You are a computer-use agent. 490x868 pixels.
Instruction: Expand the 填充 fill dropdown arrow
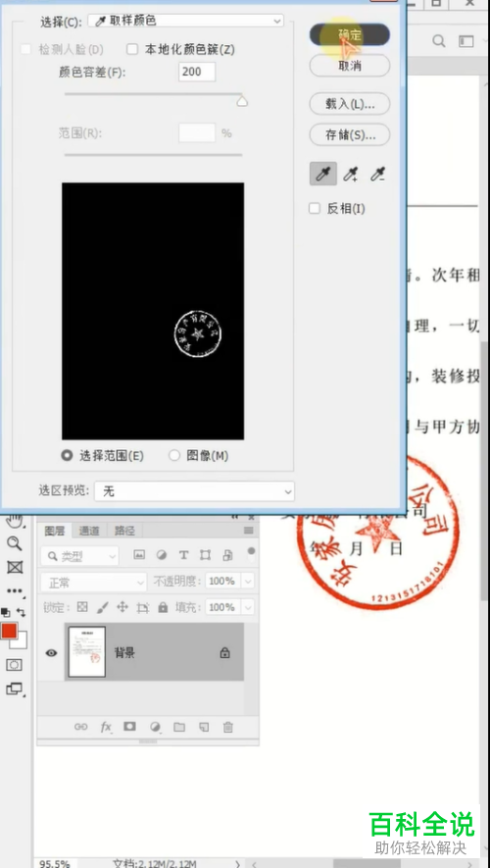coord(248,607)
